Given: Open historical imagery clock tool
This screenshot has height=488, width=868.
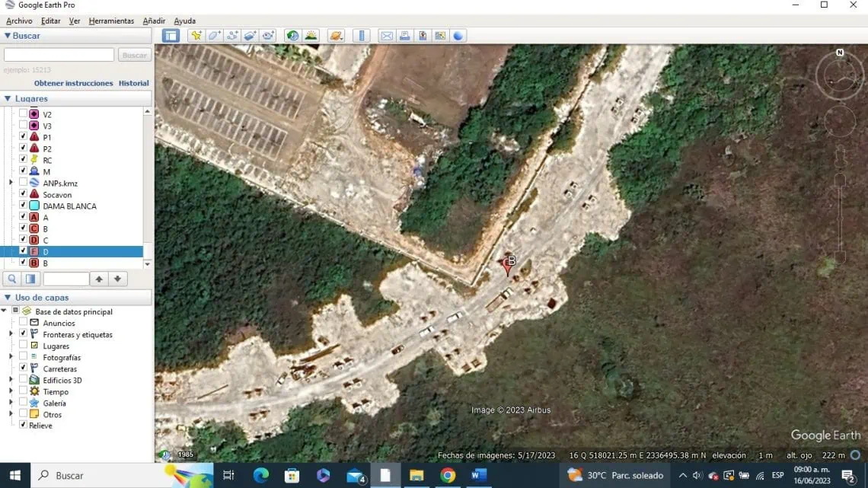Looking at the screenshot, I should (x=292, y=36).
